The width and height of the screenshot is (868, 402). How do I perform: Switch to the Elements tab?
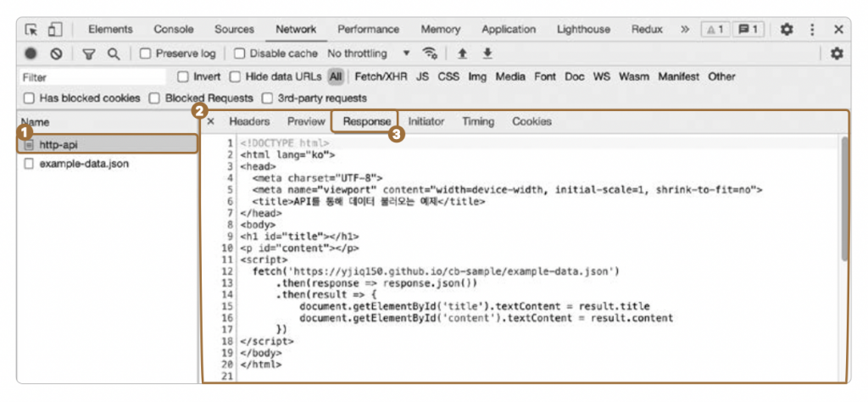click(x=110, y=30)
